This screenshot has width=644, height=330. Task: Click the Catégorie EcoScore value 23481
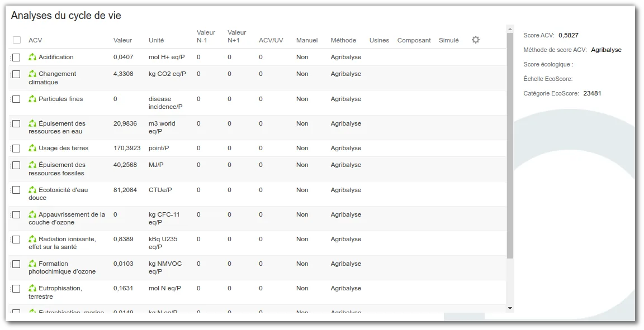[x=592, y=94]
